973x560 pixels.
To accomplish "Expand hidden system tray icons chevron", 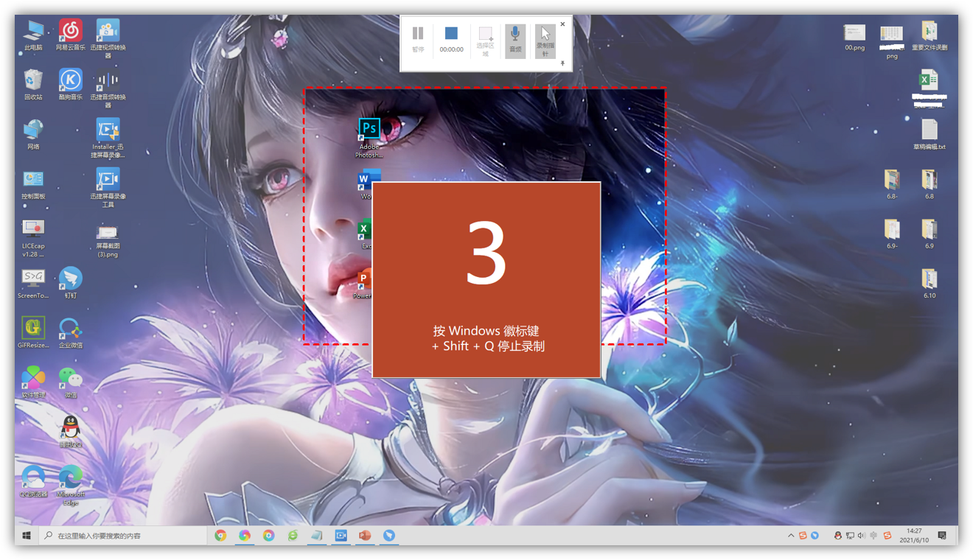I will click(x=791, y=536).
